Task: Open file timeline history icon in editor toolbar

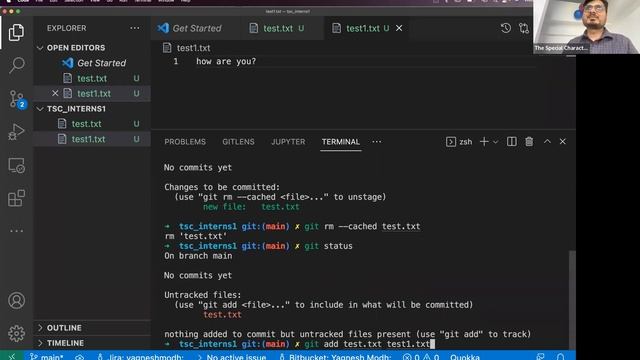Action: 506,28
